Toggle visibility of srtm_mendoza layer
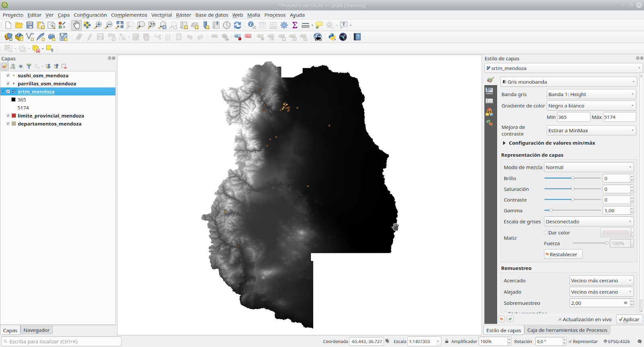Image resolution: width=644 pixels, height=347 pixels. point(8,92)
